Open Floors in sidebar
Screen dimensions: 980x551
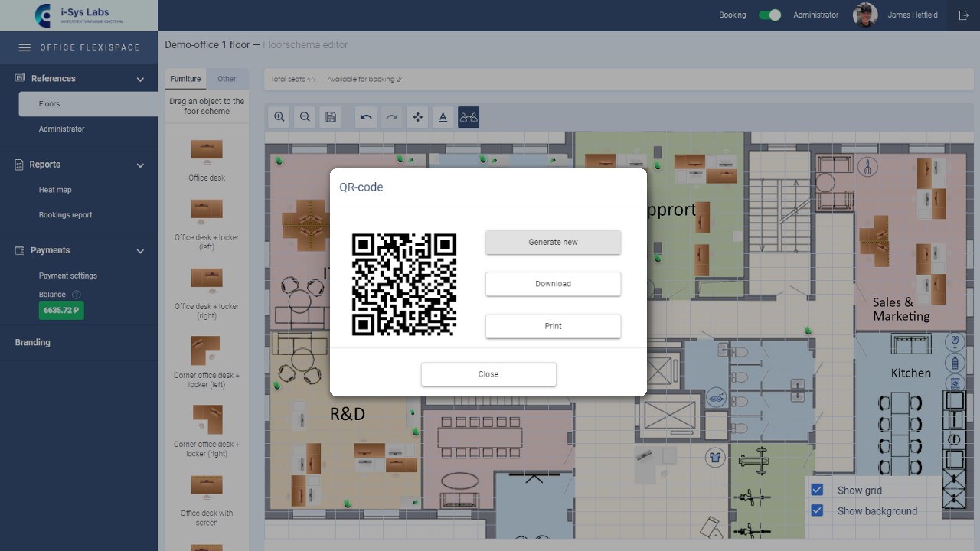pyautogui.click(x=88, y=104)
